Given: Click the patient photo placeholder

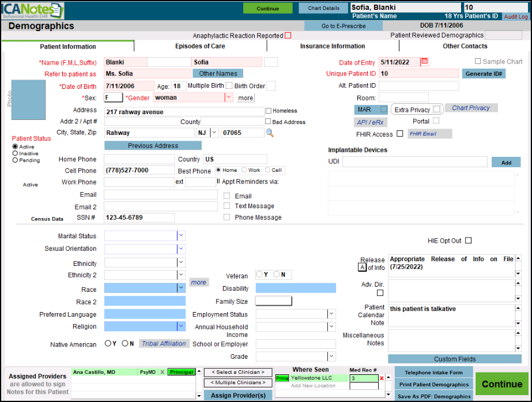Looking at the screenshot, I should [x=28, y=100].
